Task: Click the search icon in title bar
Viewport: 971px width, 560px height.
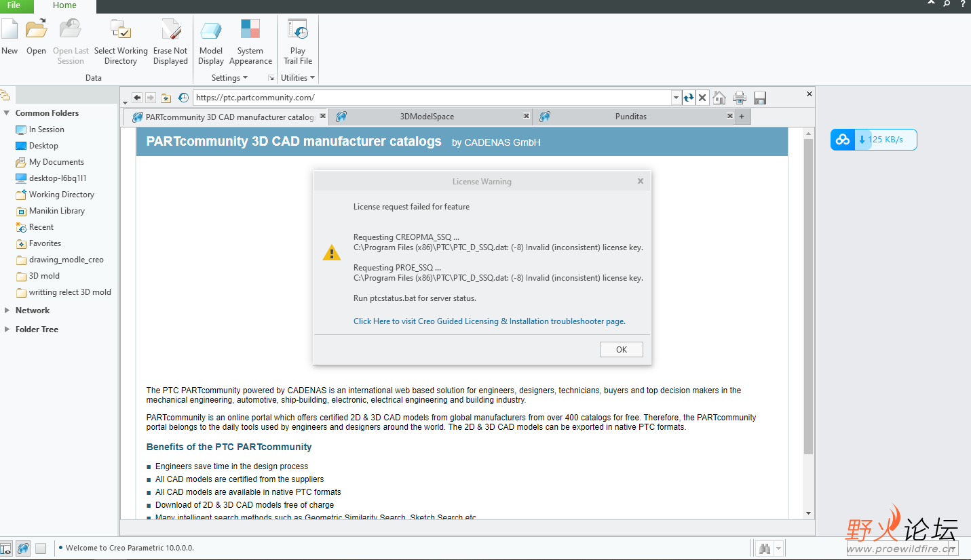Action: (947, 3)
